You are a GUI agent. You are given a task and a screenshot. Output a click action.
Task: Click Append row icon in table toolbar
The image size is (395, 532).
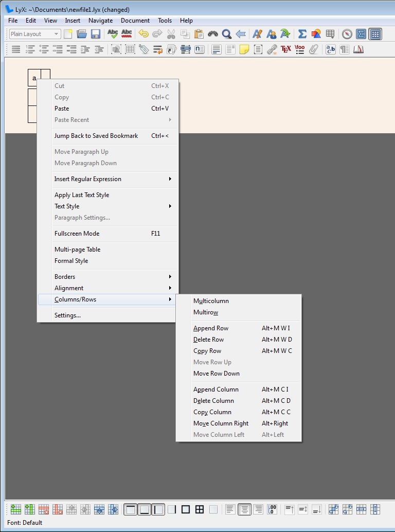click(15, 509)
